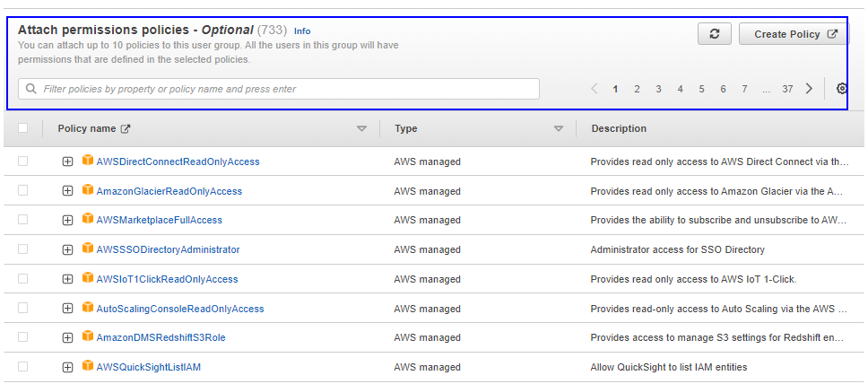Screen dimensions: 868x384
Task: Check the AWSDirectConnectReadOnlyAccess policy checkbox
Action: (22, 161)
